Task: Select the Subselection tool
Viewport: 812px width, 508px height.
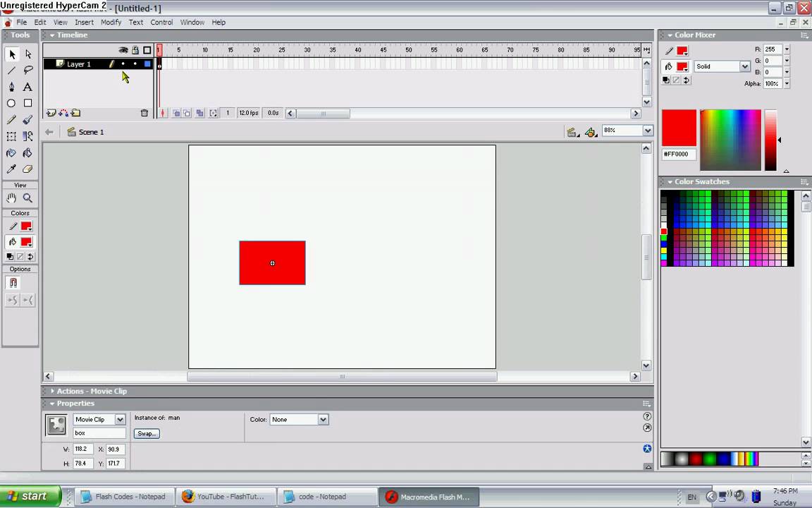Action: tap(28, 54)
